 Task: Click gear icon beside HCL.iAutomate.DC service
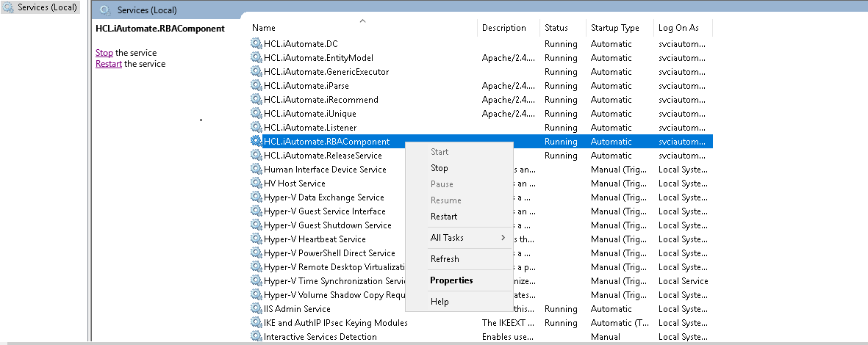(256, 44)
